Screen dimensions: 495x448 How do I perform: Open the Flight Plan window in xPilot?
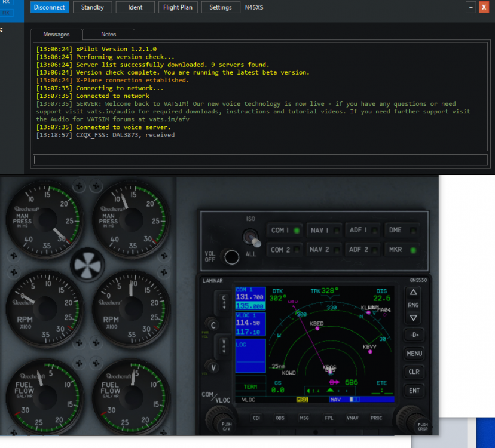(x=179, y=7)
